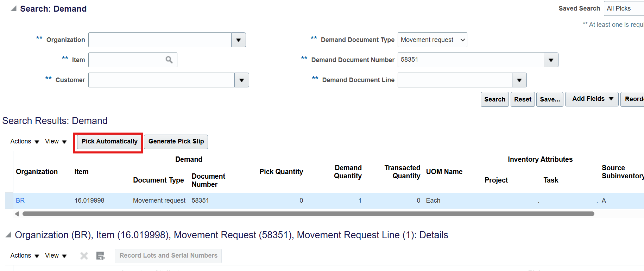Screen dimensions: 644x271
Task: Open the View menu in Search Results
Action: point(56,142)
